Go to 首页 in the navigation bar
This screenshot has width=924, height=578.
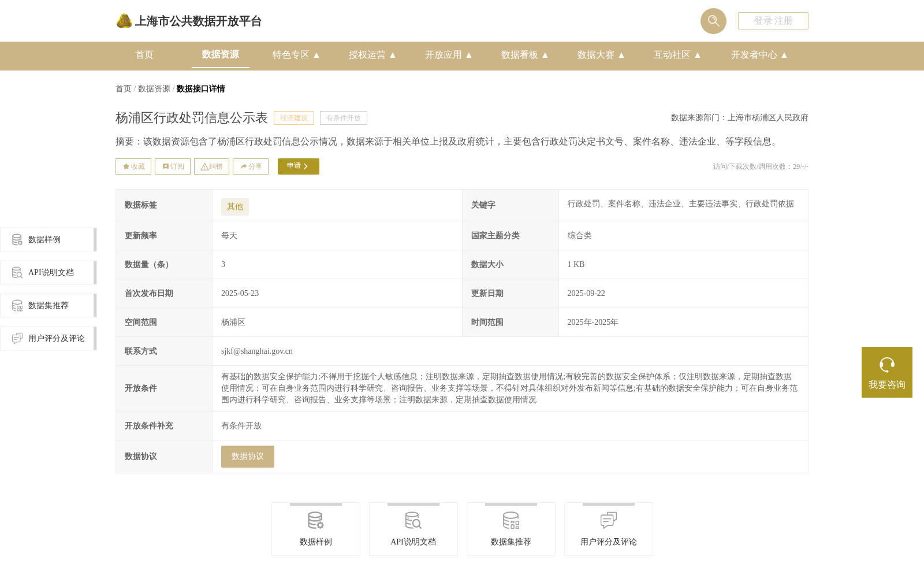point(144,55)
